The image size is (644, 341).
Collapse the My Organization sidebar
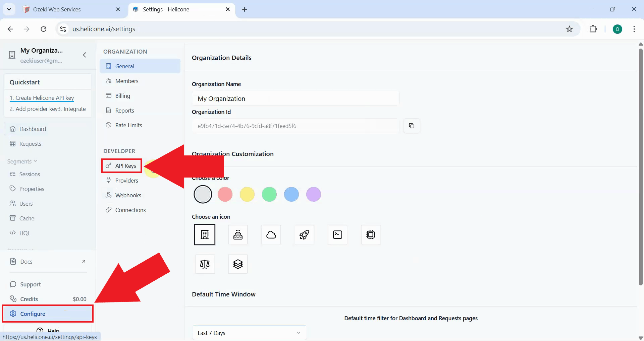tap(84, 55)
